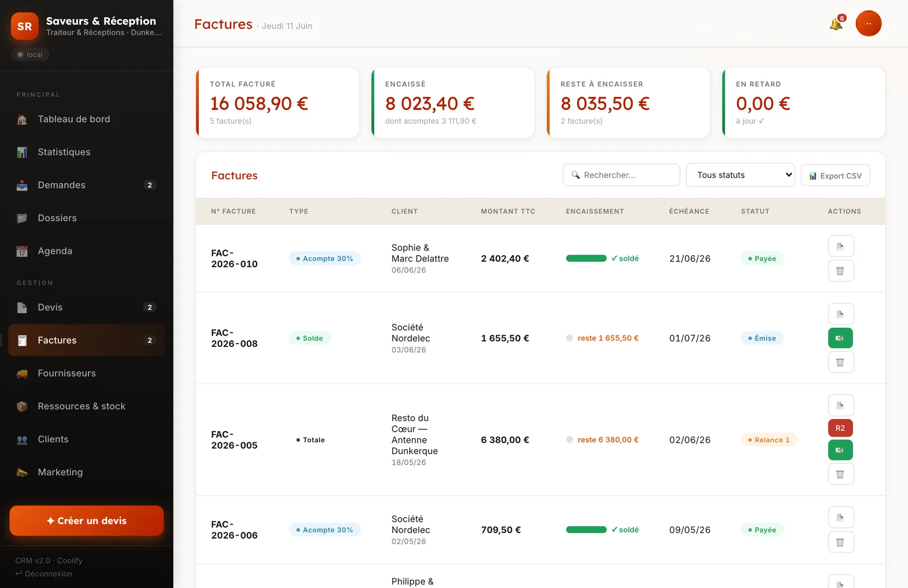Viewport: 908px width, 588px height.
Task: Click the Agenda calendar icon
Action: [22, 251]
